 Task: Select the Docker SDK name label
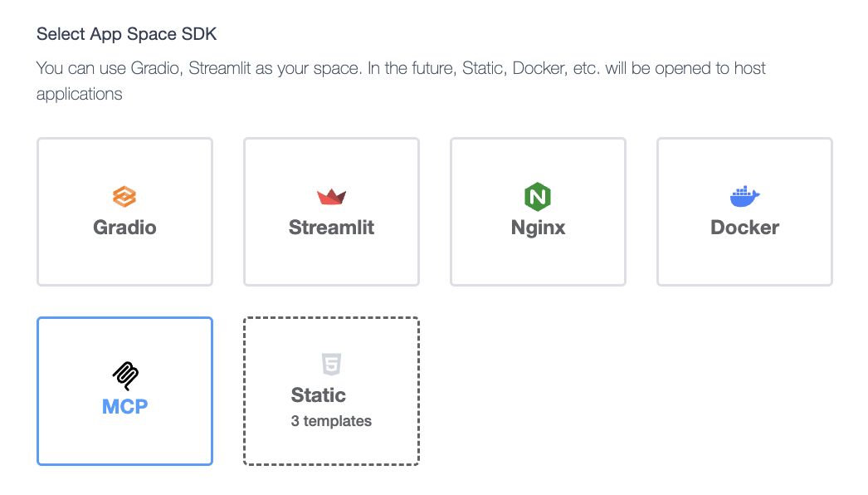(744, 228)
